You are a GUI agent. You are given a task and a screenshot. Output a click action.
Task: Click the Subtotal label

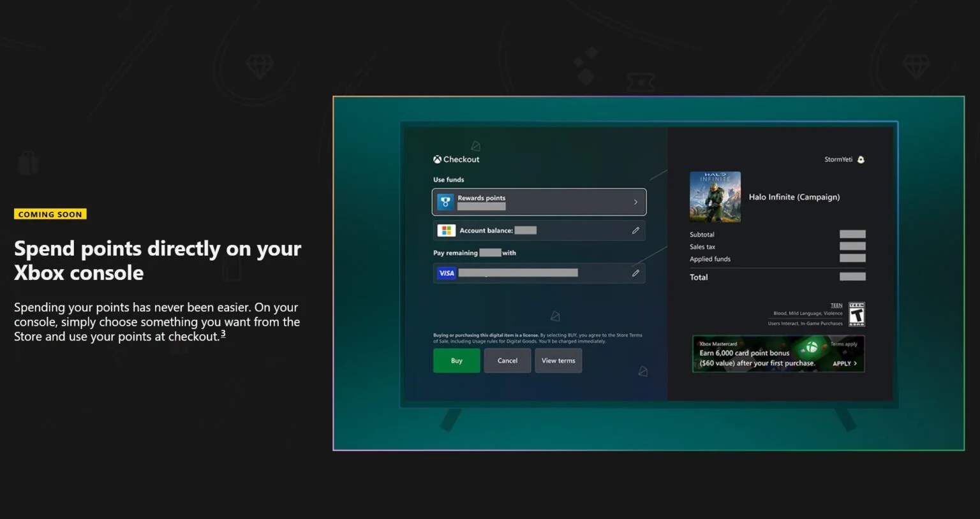(702, 235)
